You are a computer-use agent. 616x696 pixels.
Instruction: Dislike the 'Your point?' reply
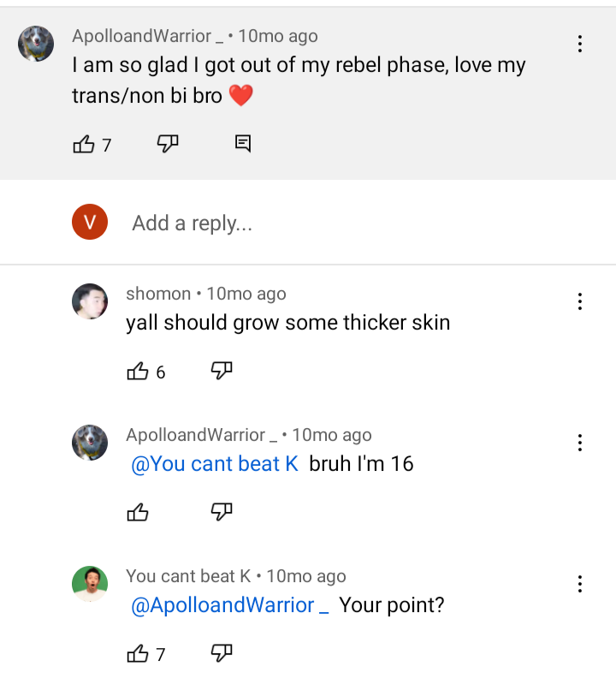coord(222,653)
